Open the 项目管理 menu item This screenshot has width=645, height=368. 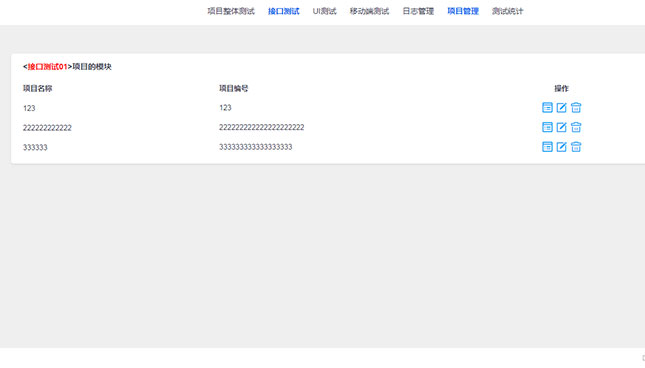coord(463,11)
